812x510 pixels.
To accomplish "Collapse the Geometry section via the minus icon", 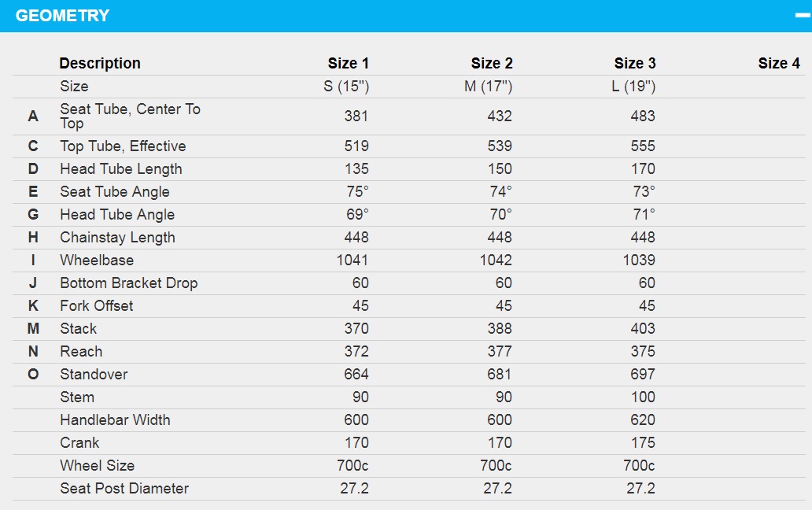I will point(803,16).
